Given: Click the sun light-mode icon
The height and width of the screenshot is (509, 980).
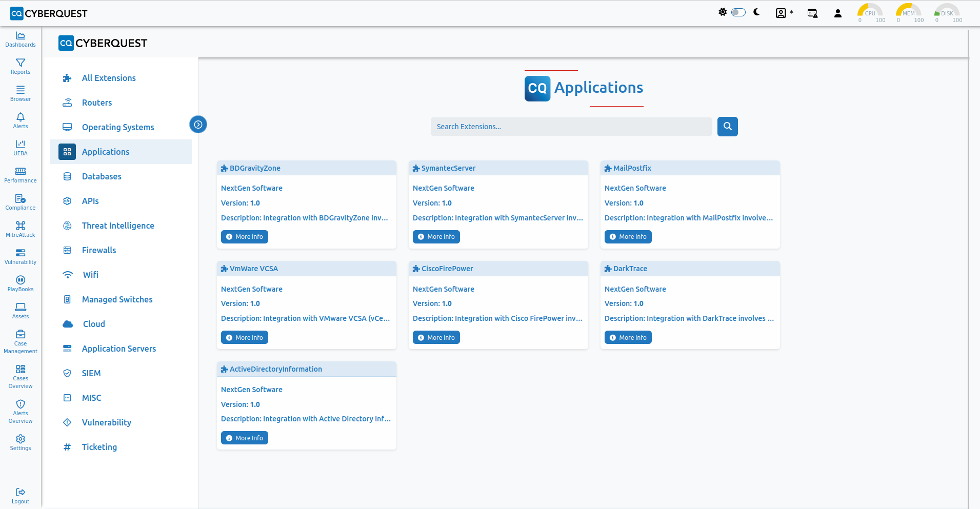Looking at the screenshot, I should (x=723, y=12).
